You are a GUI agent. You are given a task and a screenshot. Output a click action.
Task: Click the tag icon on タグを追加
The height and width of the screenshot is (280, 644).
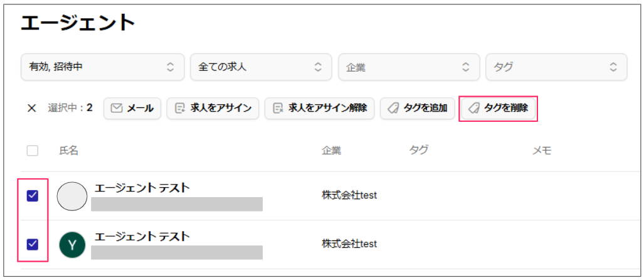(393, 108)
